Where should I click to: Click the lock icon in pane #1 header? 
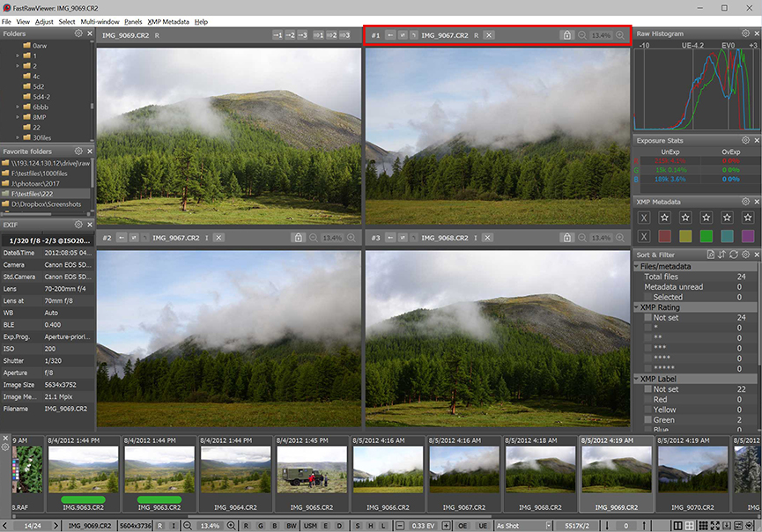click(x=566, y=35)
